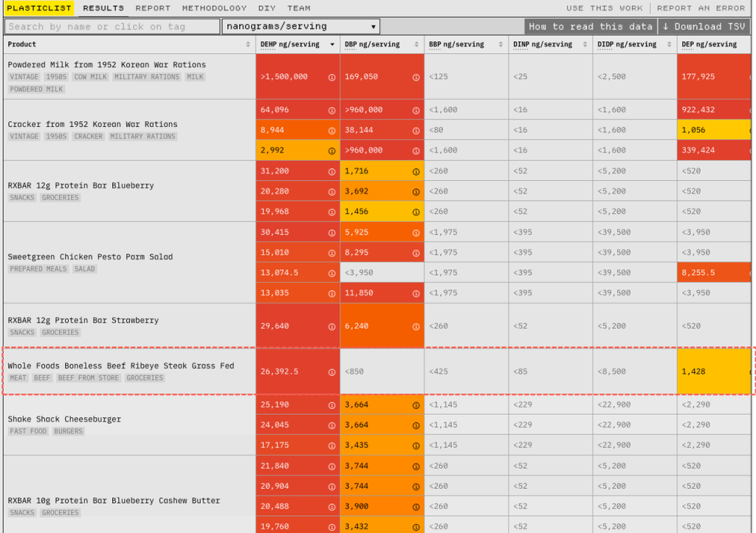Click info icon beside 11,850 DBP value
Viewport: 756px width, 533px height.
coord(416,293)
